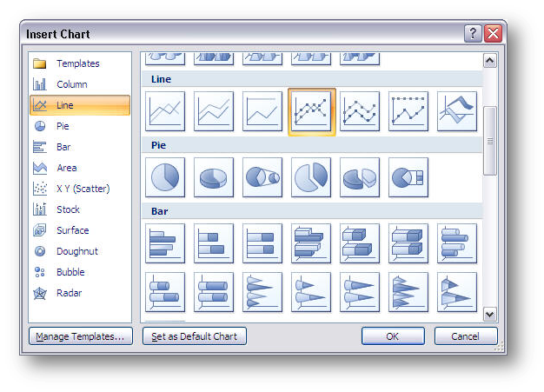Select the Exploded Pie chart icon
The image size is (544, 392).
tap(311, 177)
